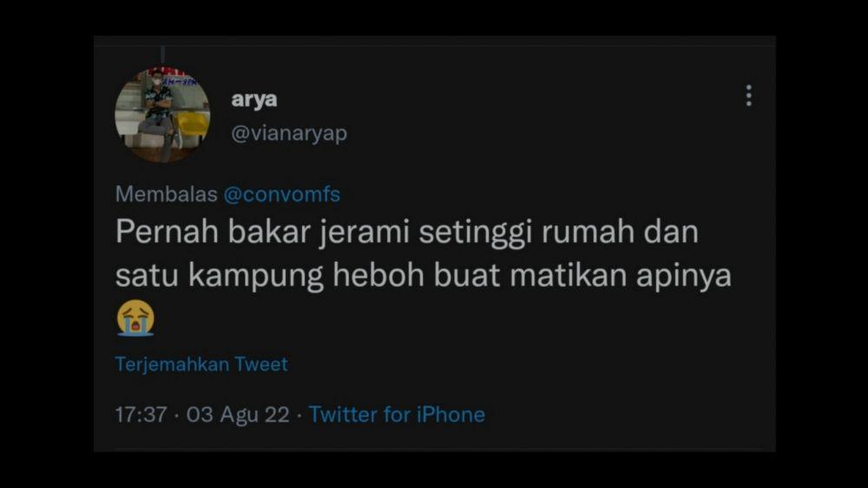Click the date 03 Agu 22
Viewport: 868px width, 488px height.
[238, 415]
